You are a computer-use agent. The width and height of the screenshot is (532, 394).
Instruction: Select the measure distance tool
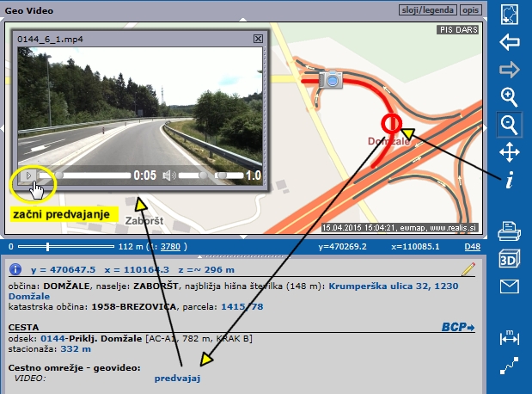tap(511, 338)
